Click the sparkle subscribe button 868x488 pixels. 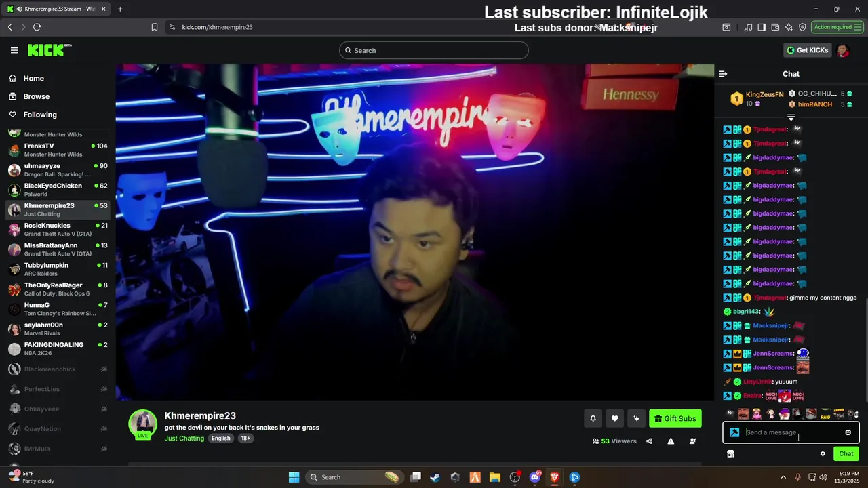(x=636, y=419)
